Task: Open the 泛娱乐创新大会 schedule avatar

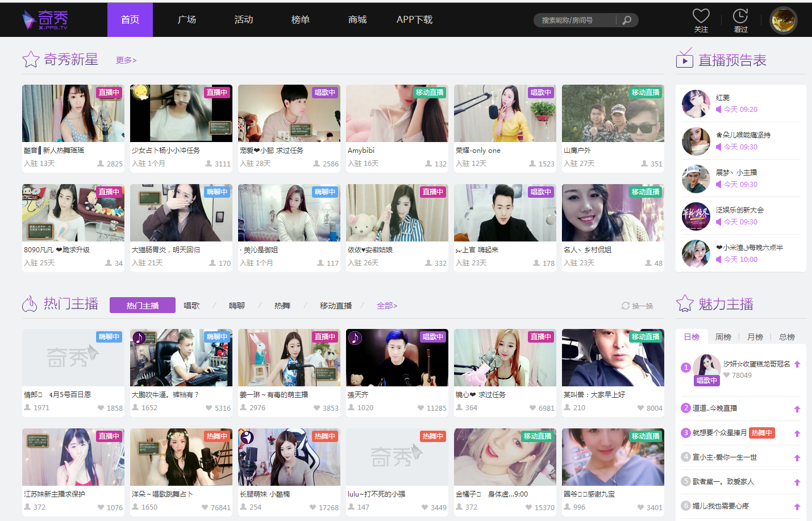Action: click(x=696, y=216)
